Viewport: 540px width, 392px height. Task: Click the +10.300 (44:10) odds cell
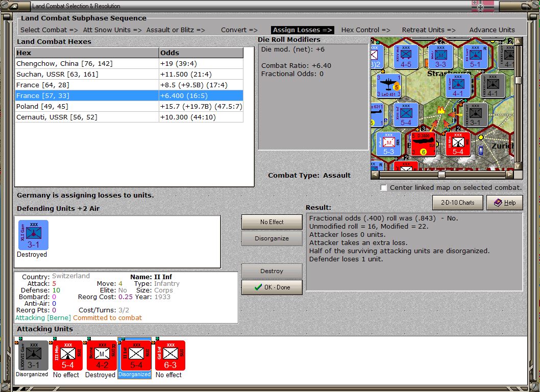201,117
